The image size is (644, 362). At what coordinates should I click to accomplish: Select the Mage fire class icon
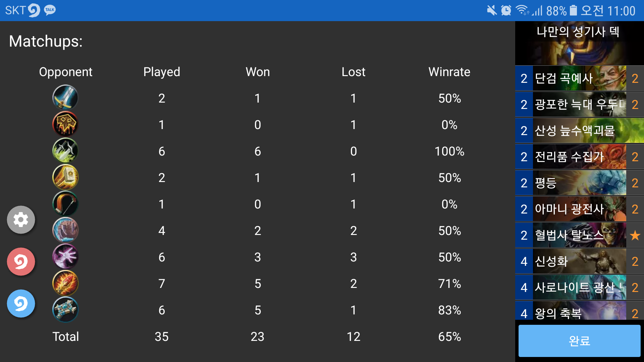65,283
